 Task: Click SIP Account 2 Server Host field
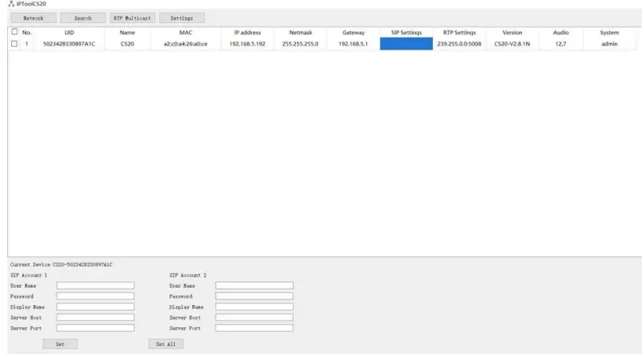254,317
